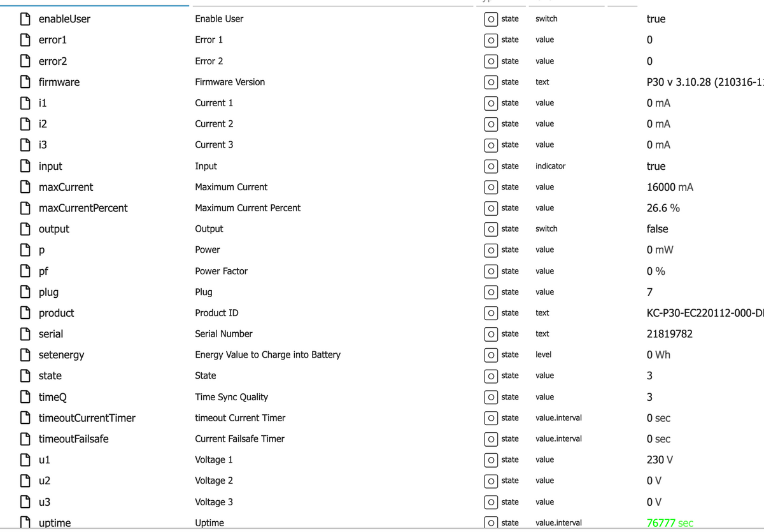764x532 pixels.
Task: Click the state icon in Voltage 1 row
Action: tap(491, 460)
